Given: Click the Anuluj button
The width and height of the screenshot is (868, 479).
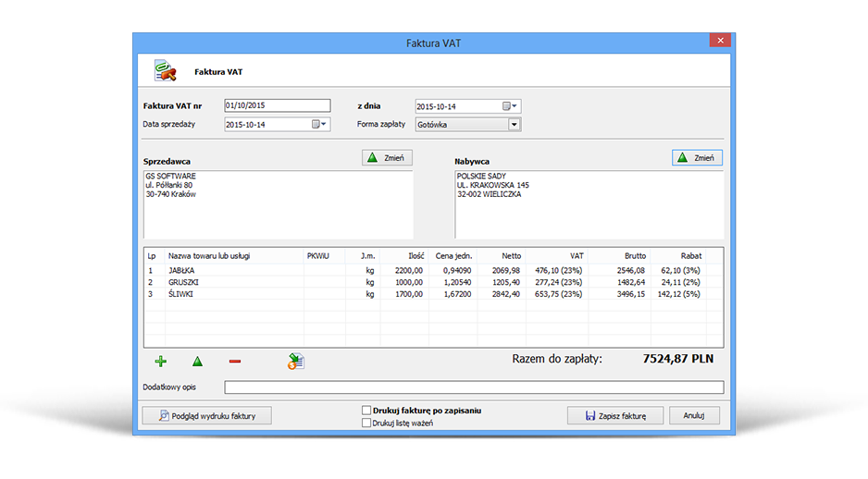Looking at the screenshot, I should 694,415.
